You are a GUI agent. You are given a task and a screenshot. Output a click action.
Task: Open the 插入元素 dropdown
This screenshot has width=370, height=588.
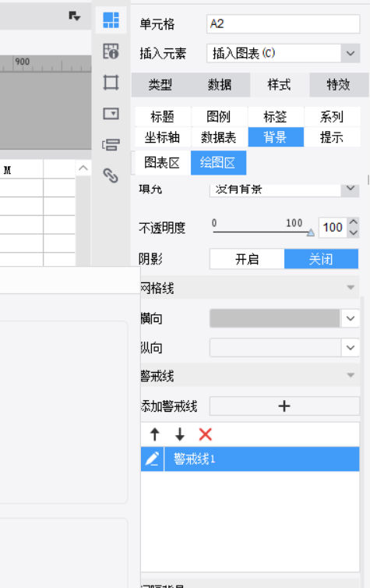pos(351,53)
